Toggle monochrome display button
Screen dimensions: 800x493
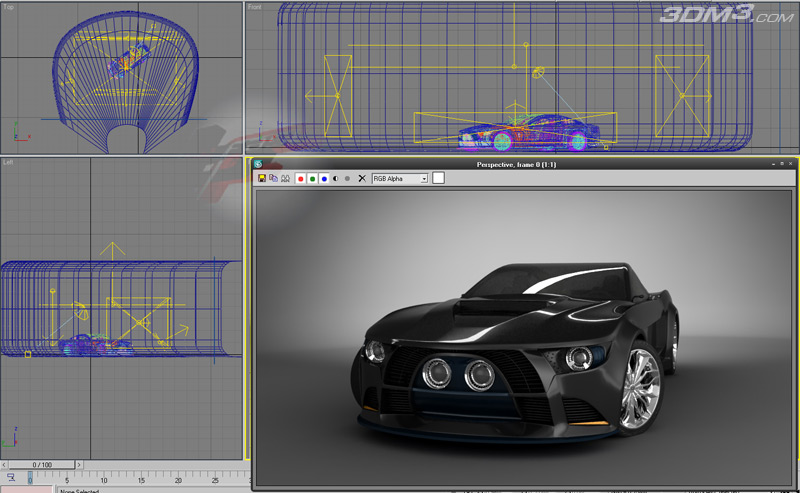click(347, 179)
